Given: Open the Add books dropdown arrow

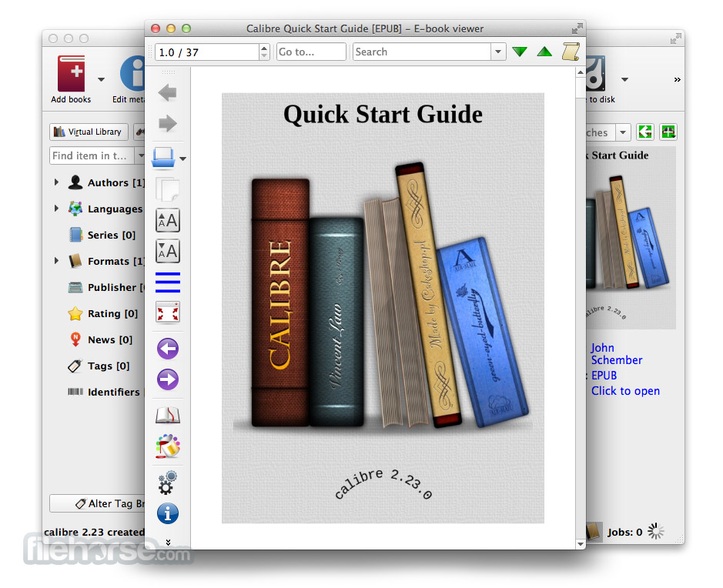Looking at the screenshot, I should tap(102, 80).
